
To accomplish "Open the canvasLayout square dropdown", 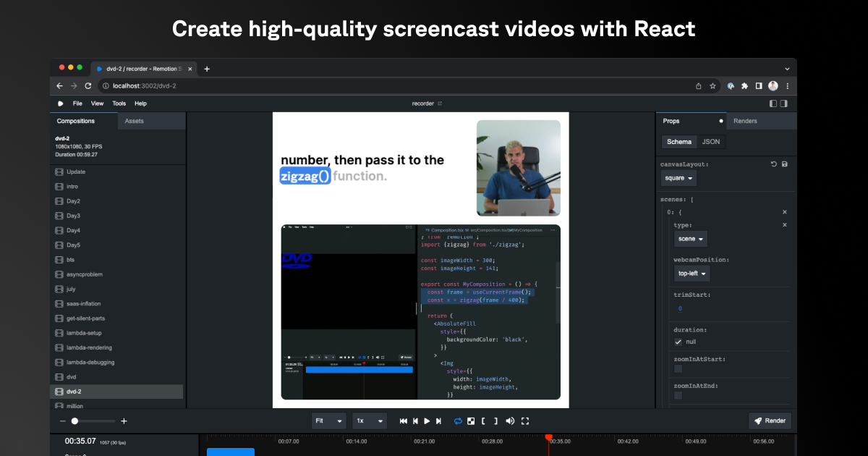I will (x=680, y=178).
